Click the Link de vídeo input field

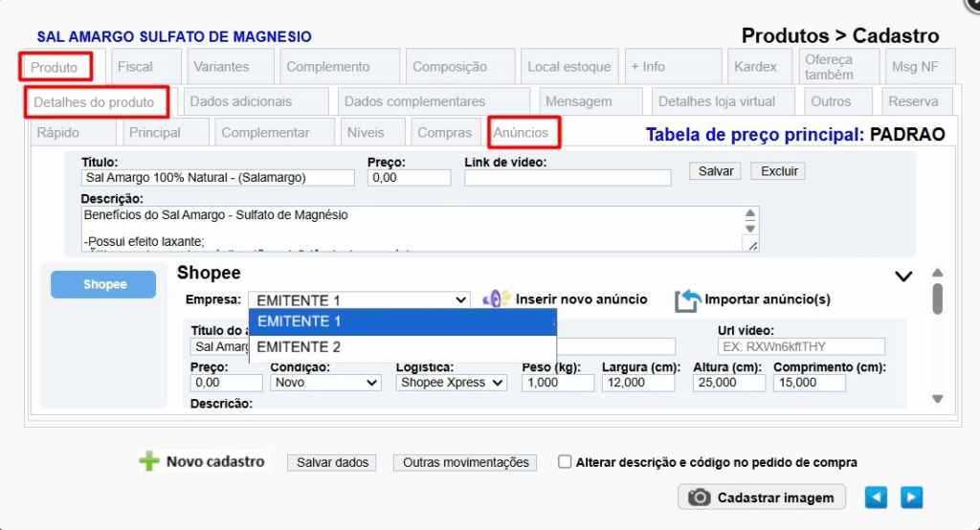click(568, 178)
